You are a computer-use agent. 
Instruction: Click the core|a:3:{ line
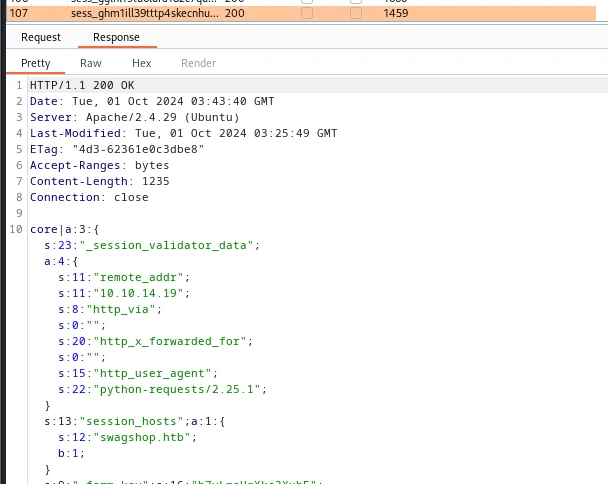64,229
